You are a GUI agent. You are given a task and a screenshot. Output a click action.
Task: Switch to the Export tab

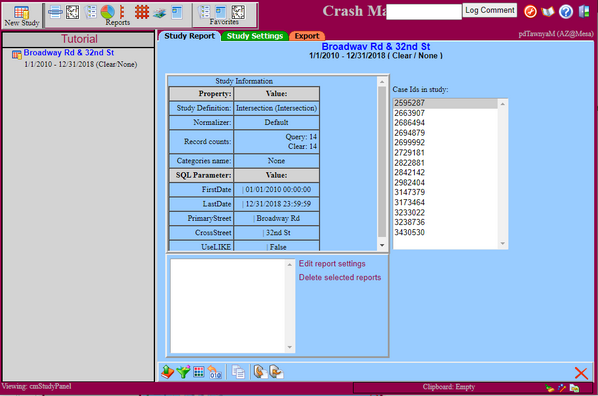tap(307, 36)
